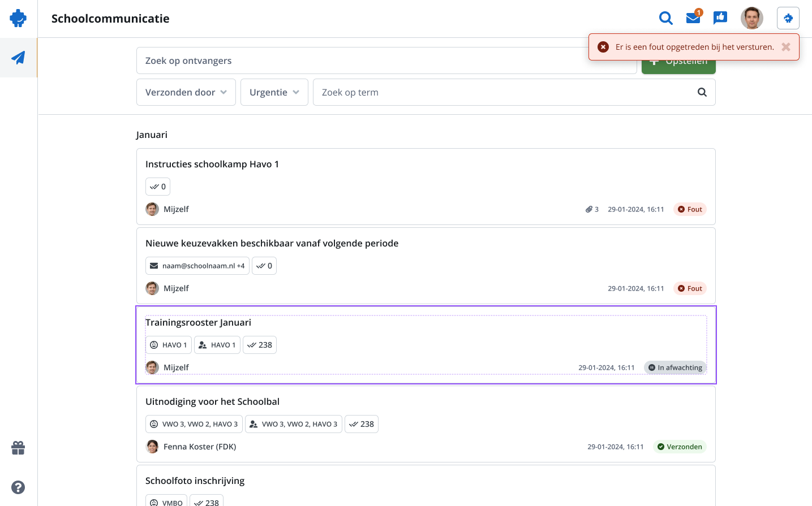Expand the Urgentie filter dropdown
This screenshot has height=506, width=812.
[274, 92]
